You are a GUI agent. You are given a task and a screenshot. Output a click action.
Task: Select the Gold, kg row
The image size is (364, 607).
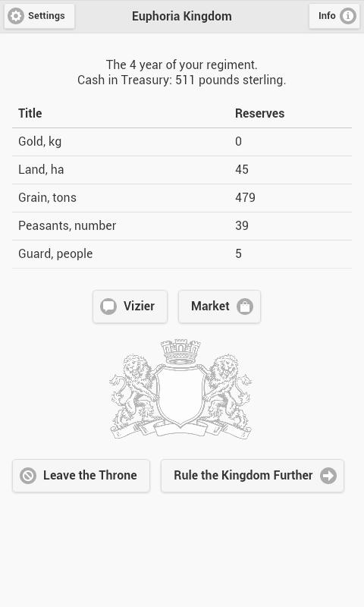[182, 142]
